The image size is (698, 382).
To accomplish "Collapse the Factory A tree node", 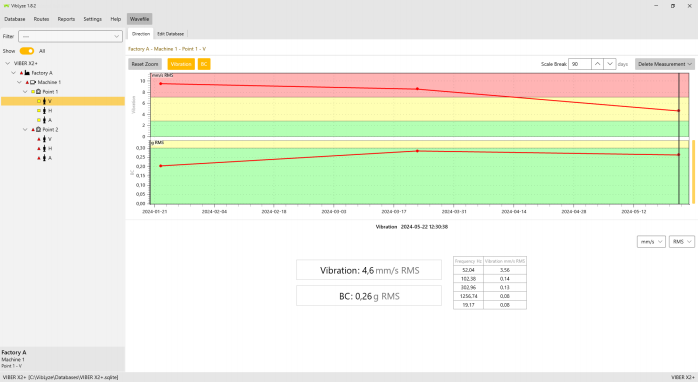I will coord(13,73).
